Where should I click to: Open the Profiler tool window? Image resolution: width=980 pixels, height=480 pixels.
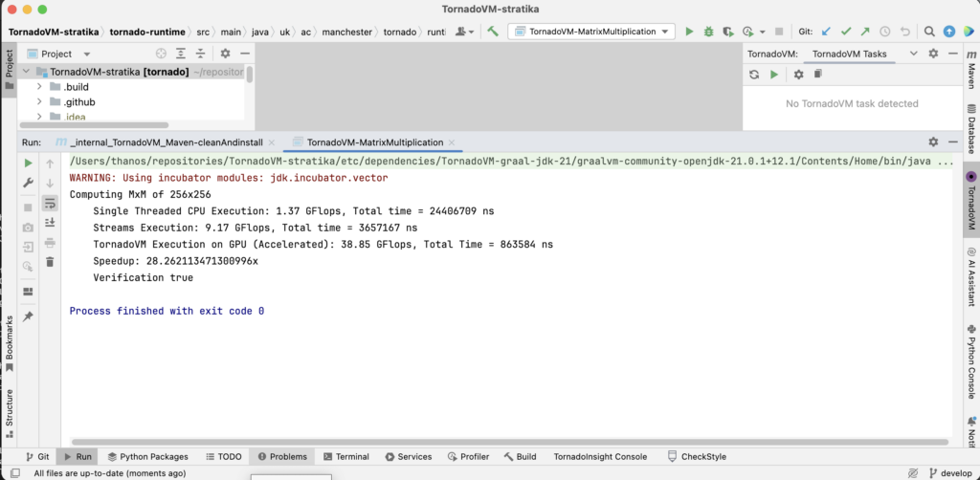[469, 457]
